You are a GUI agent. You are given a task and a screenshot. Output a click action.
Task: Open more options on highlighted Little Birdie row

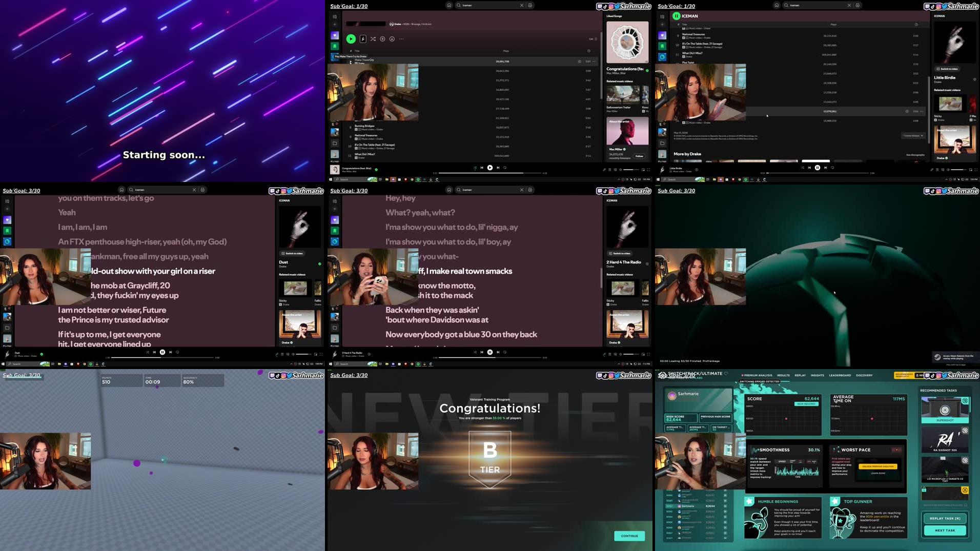click(x=922, y=111)
